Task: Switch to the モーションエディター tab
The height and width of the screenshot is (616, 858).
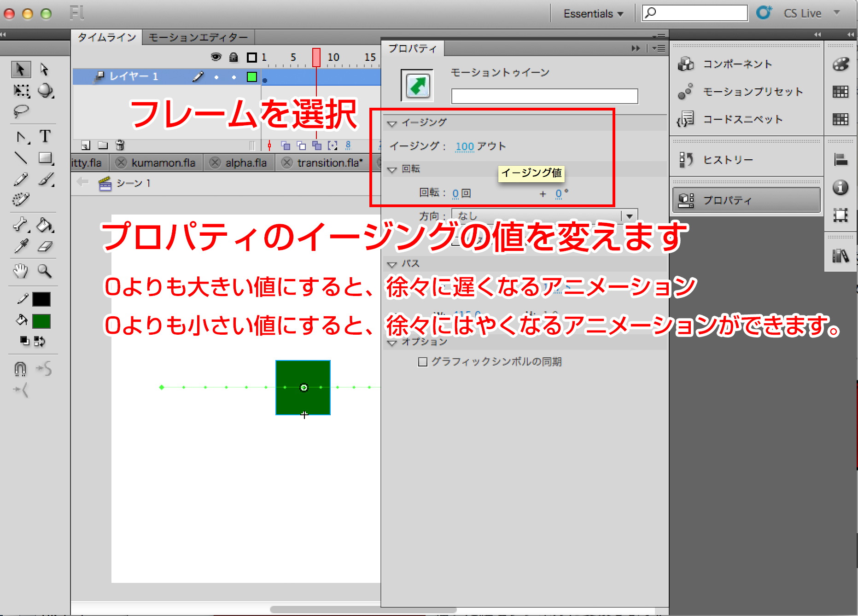Action: pos(198,37)
